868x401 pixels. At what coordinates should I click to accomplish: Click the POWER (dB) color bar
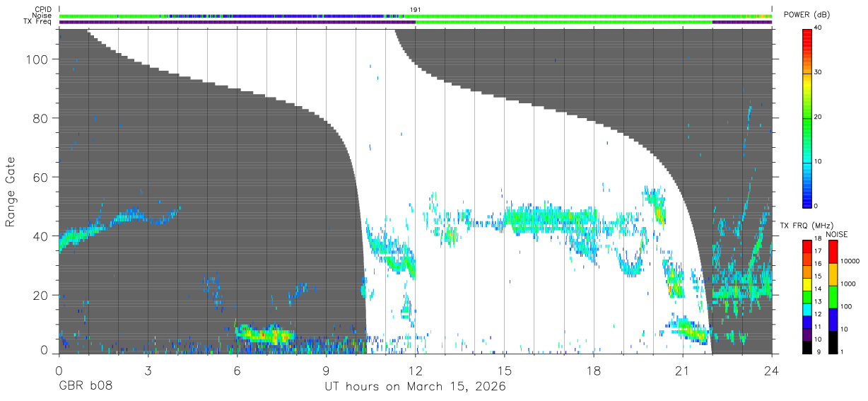tap(807, 117)
